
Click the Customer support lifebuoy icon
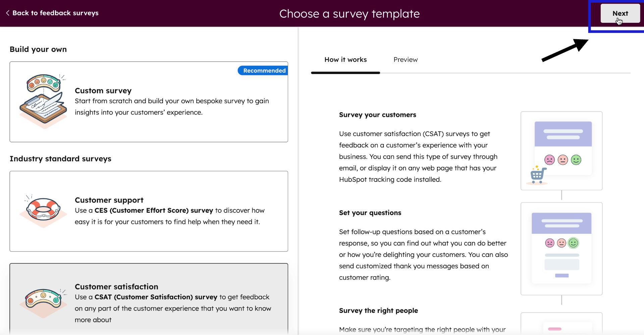pyautogui.click(x=42, y=210)
